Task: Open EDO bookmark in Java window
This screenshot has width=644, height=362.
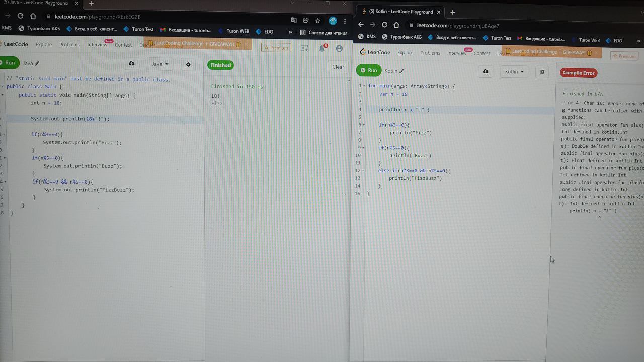Action: point(265,31)
